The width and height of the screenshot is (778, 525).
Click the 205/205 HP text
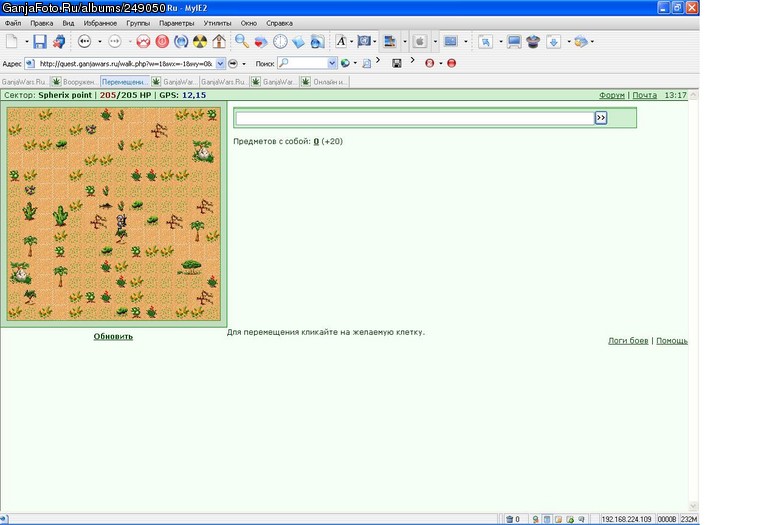click(126, 95)
